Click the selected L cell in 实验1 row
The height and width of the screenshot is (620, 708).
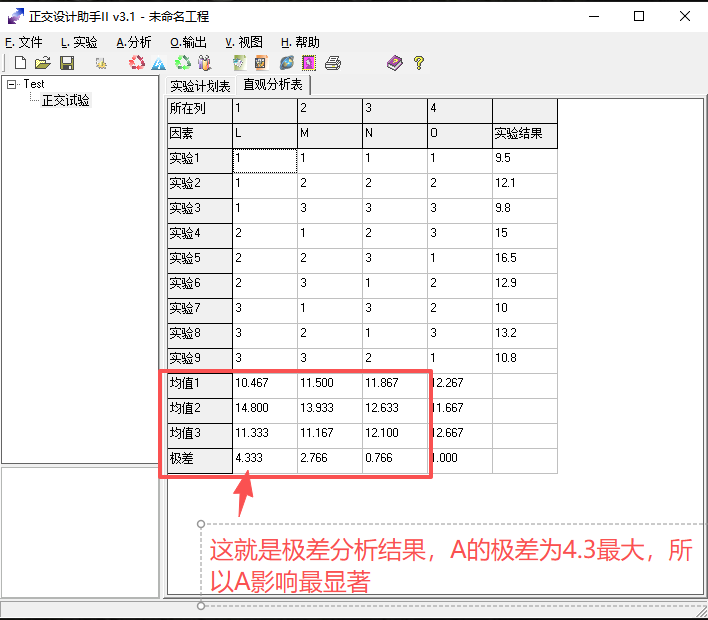click(x=265, y=160)
